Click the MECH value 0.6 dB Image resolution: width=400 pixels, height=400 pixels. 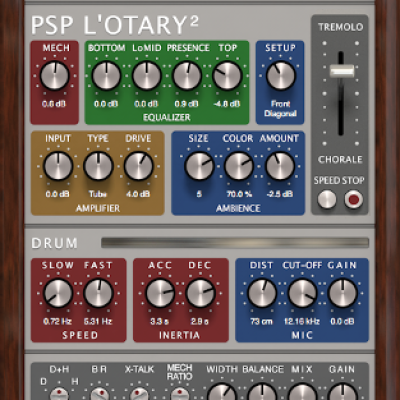[54, 104]
